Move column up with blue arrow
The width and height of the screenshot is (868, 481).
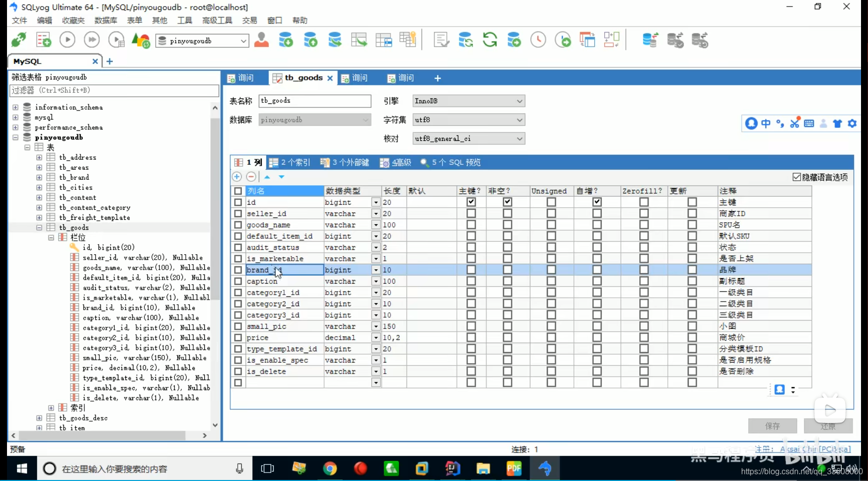pos(267,177)
